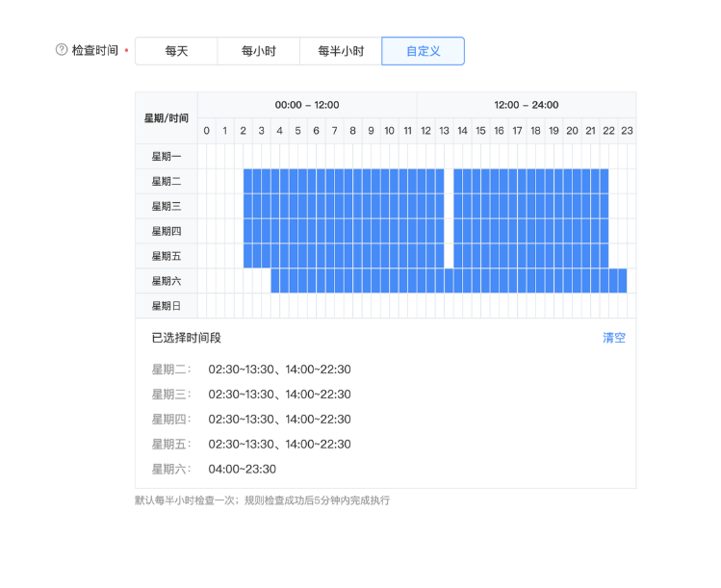Select the 每天 tab
Screen dimensions: 721x588
tap(176, 51)
